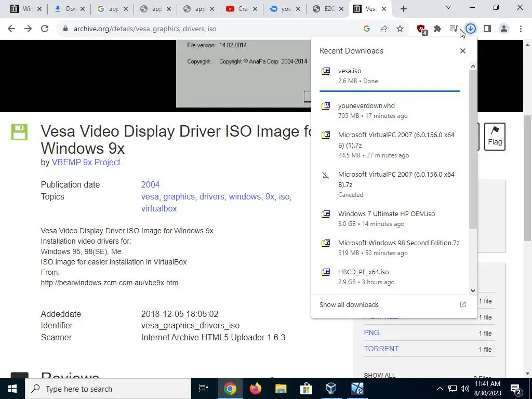
Task: Click the page vertical scrollbar thumb
Action: tap(528, 178)
